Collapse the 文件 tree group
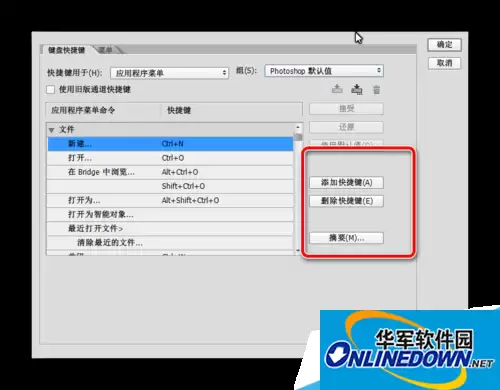Viewport: 500px width, 390px height. (x=51, y=130)
